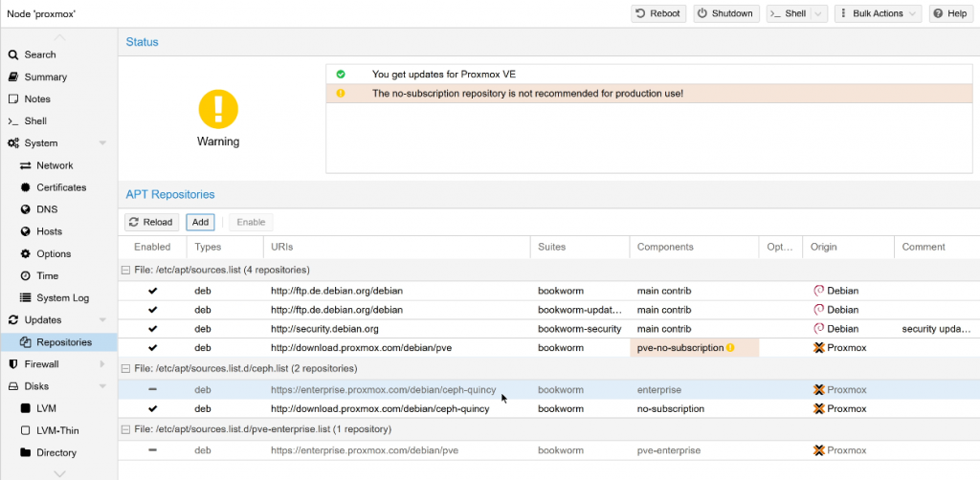Screen dimensions: 980x480
Task: Click the green check status icon
Action: [x=341, y=75]
